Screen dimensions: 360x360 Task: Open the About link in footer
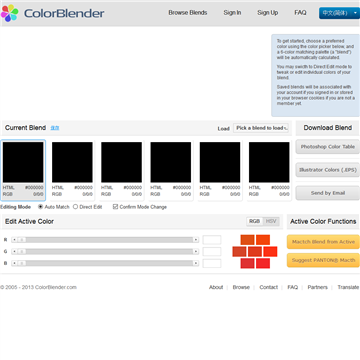(216, 287)
